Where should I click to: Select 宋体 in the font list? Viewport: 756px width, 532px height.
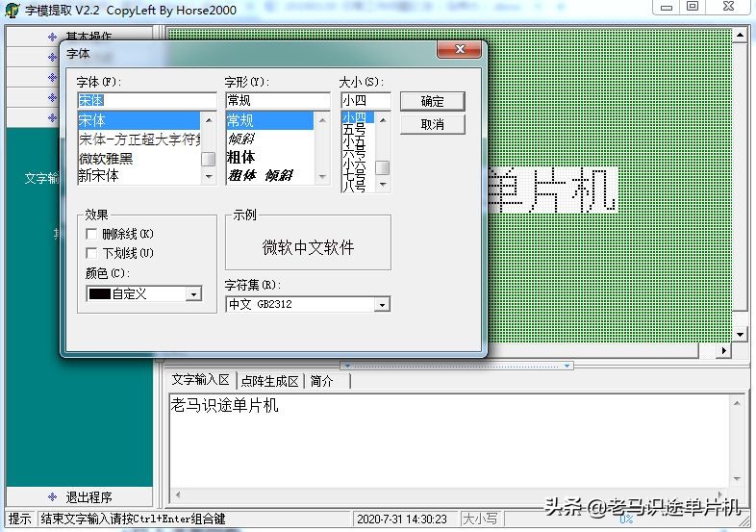pyautogui.click(x=139, y=120)
